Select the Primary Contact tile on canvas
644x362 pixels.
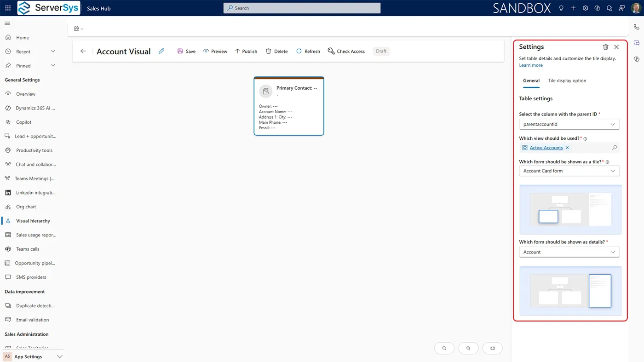[289, 106]
